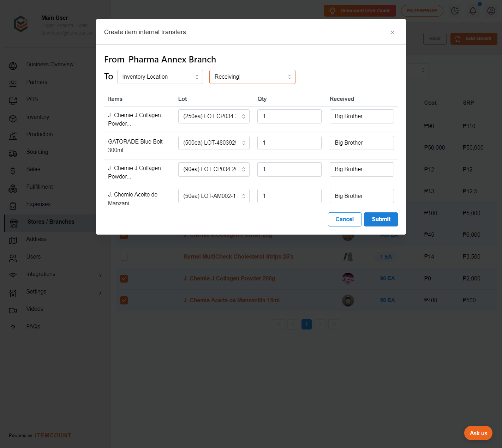
Task: Cancel the internal transfer dialog
Action: (x=345, y=219)
